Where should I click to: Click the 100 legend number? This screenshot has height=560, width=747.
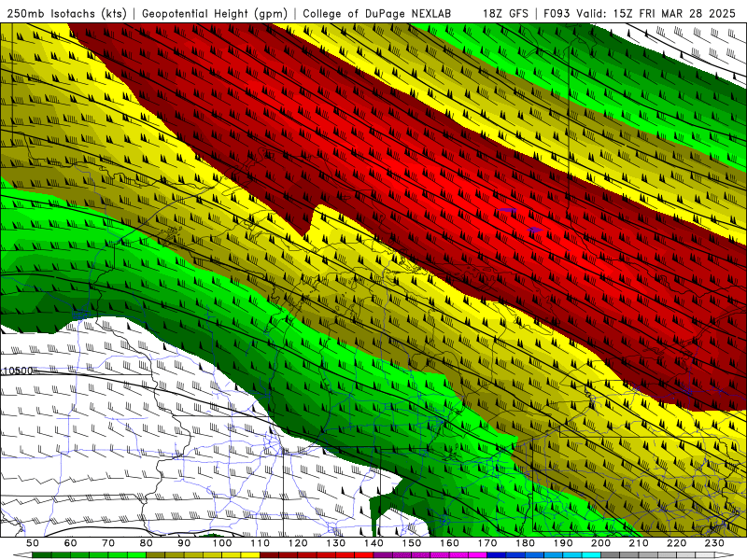[x=222, y=543]
